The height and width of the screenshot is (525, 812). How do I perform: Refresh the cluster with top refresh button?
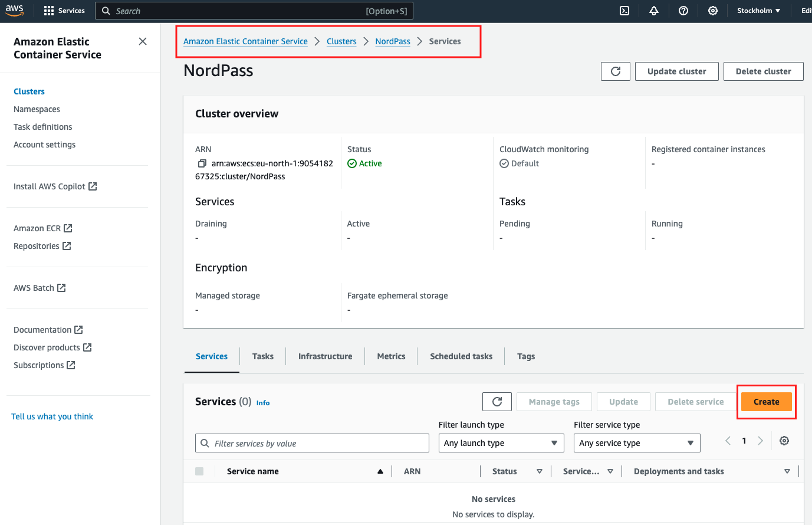click(616, 71)
